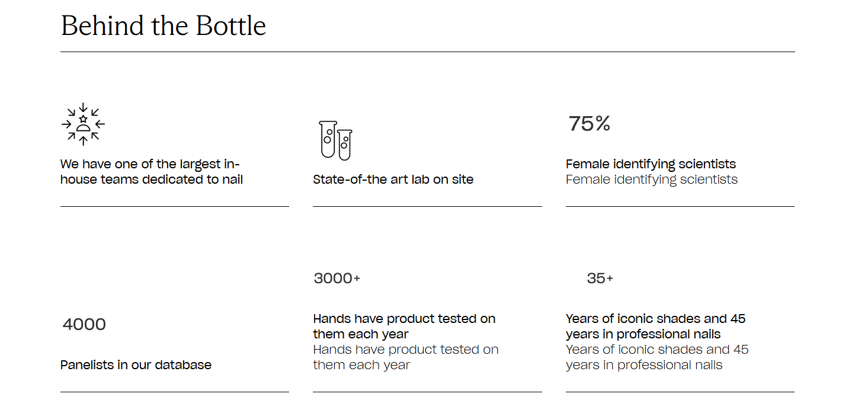Click the 35 statistic number
Image resolution: width=868 pixels, height=416 pixels.
click(595, 279)
